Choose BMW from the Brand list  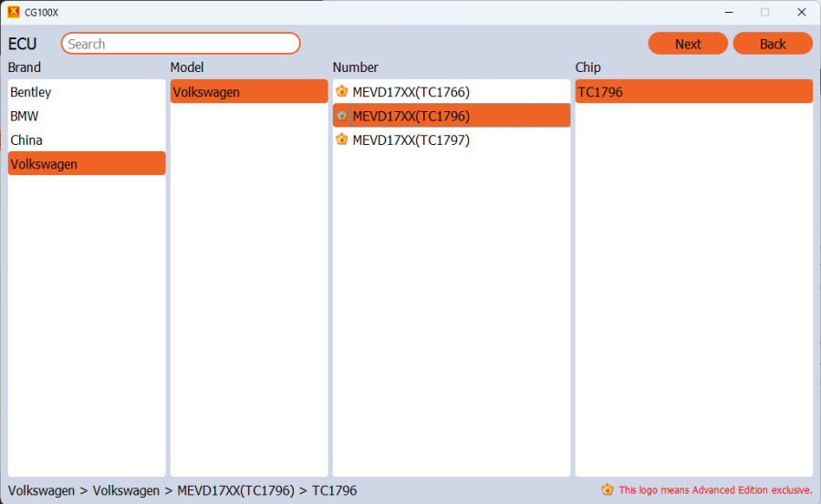click(25, 117)
